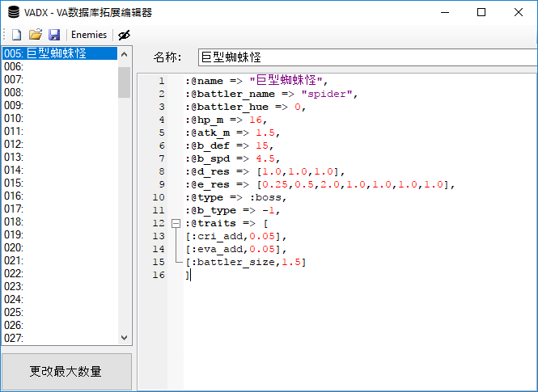Click the VADX database app icon

click(14, 12)
